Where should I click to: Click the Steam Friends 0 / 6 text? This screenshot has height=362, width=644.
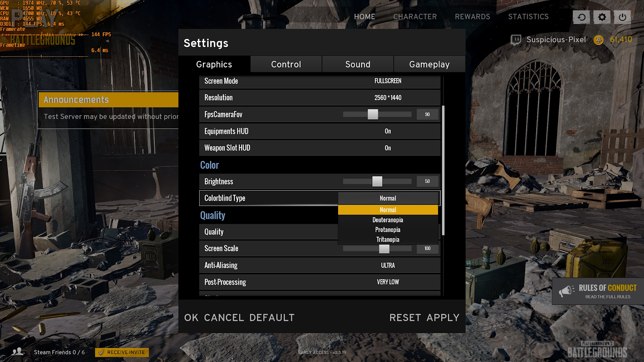[59, 352]
